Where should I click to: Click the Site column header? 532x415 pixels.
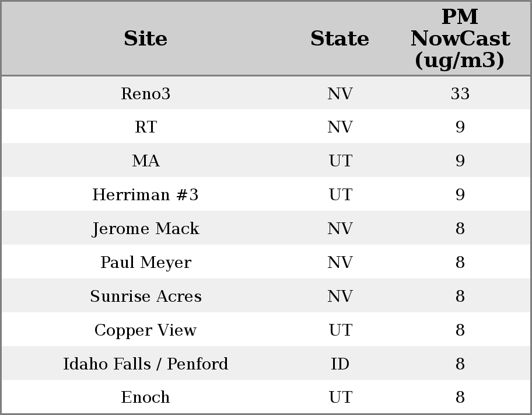point(145,39)
